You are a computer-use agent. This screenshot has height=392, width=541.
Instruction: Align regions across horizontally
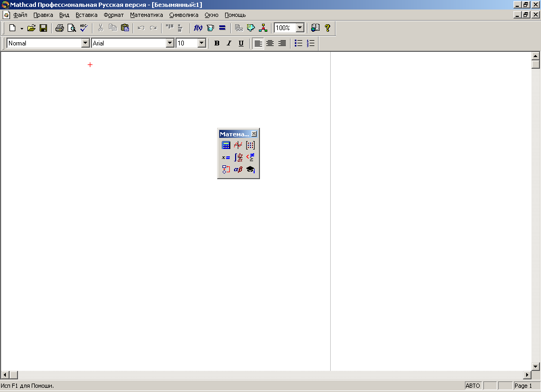click(x=170, y=28)
